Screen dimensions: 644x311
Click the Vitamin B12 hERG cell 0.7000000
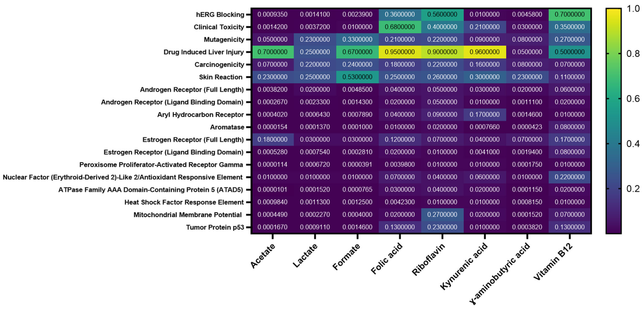[x=570, y=15]
